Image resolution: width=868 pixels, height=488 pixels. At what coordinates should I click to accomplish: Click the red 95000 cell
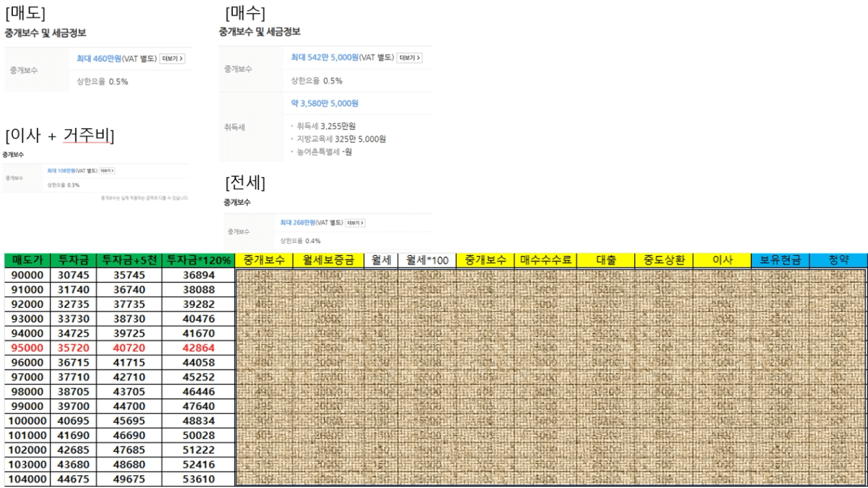(x=27, y=348)
